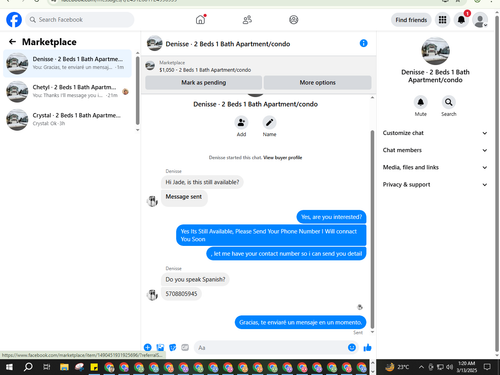Select the phone number message 5708805945

[x=181, y=294]
